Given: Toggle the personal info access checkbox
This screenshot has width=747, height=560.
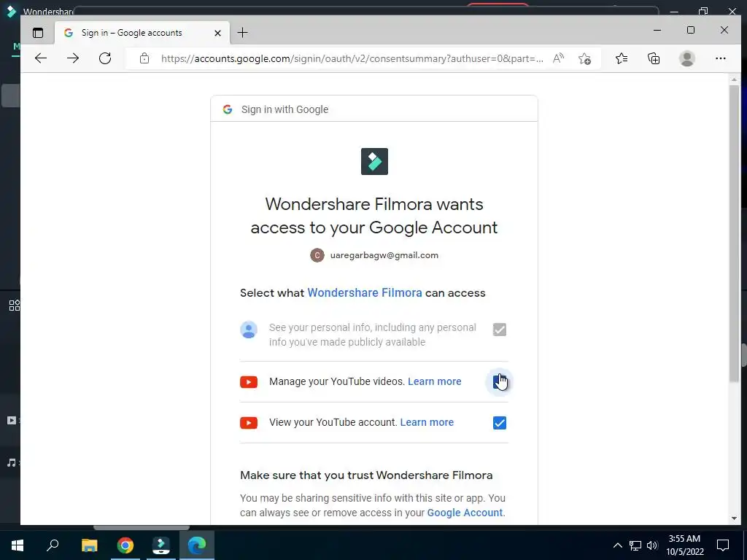Looking at the screenshot, I should click(x=499, y=330).
